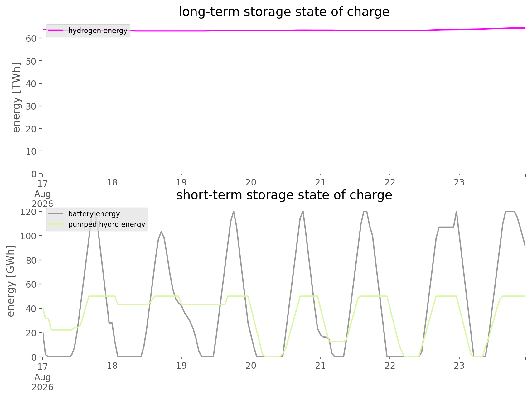Click the 80 tick on GWh axis

(33, 260)
